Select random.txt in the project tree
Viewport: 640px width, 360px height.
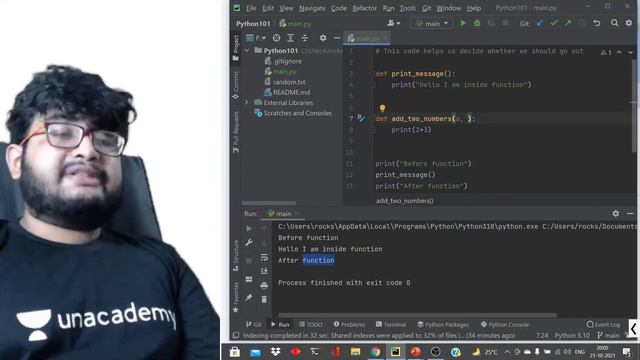[x=285, y=82]
